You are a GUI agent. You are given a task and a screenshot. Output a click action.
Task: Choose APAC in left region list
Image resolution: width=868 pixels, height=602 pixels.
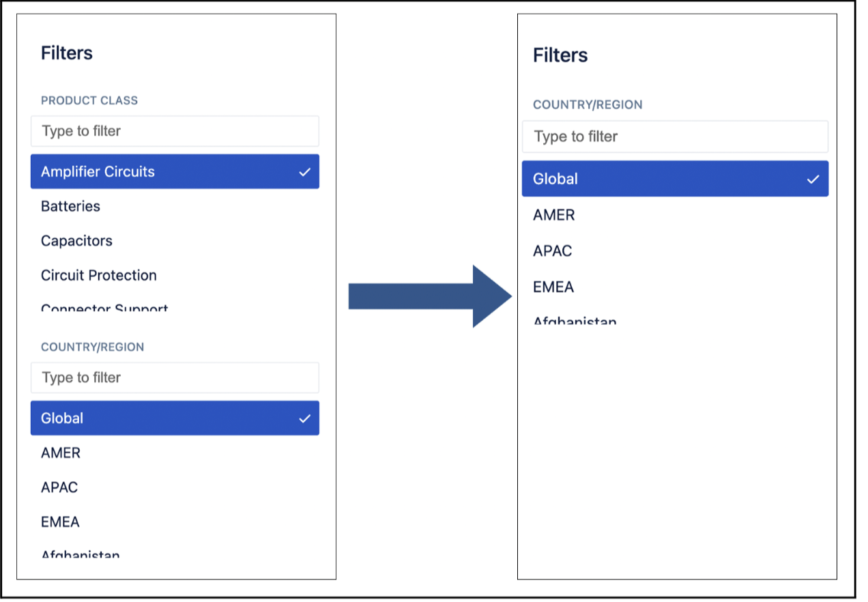click(x=59, y=487)
